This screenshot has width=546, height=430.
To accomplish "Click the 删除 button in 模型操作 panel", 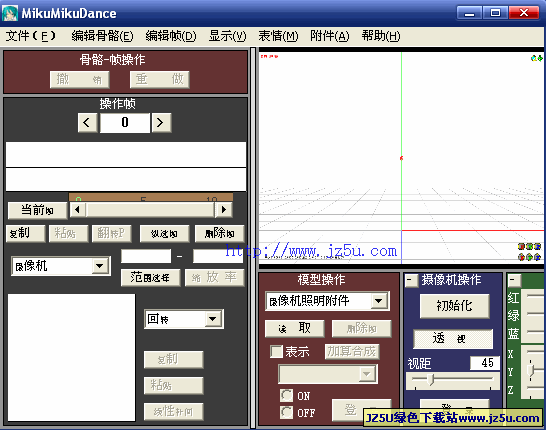I will [x=361, y=328].
